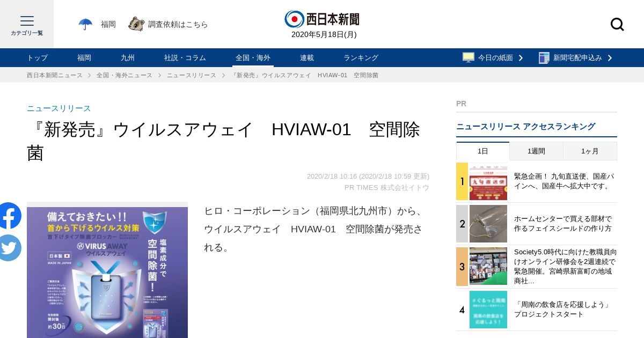Open the カテゴリ一覧 hamburger menu
The width and height of the screenshot is (644, 338).
27,24
